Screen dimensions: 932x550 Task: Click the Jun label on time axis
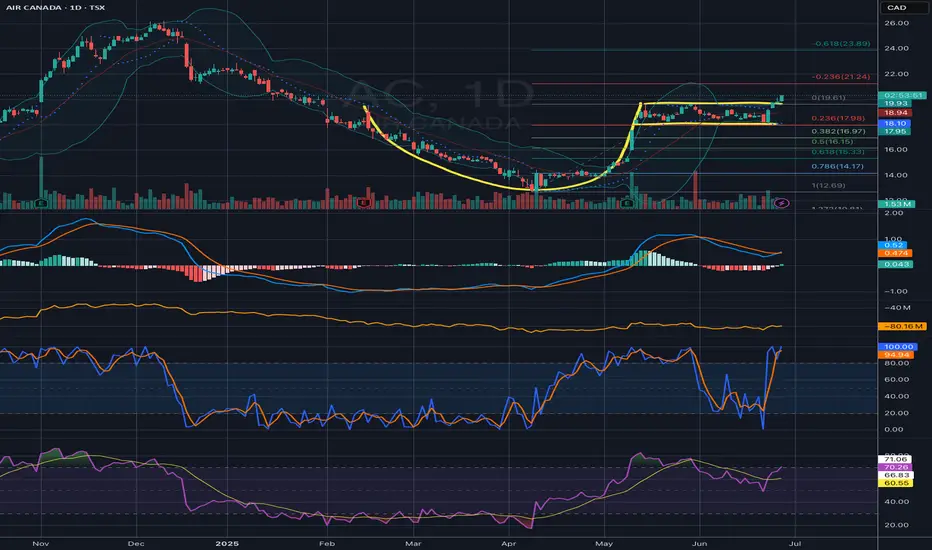(x=700, y=543)
